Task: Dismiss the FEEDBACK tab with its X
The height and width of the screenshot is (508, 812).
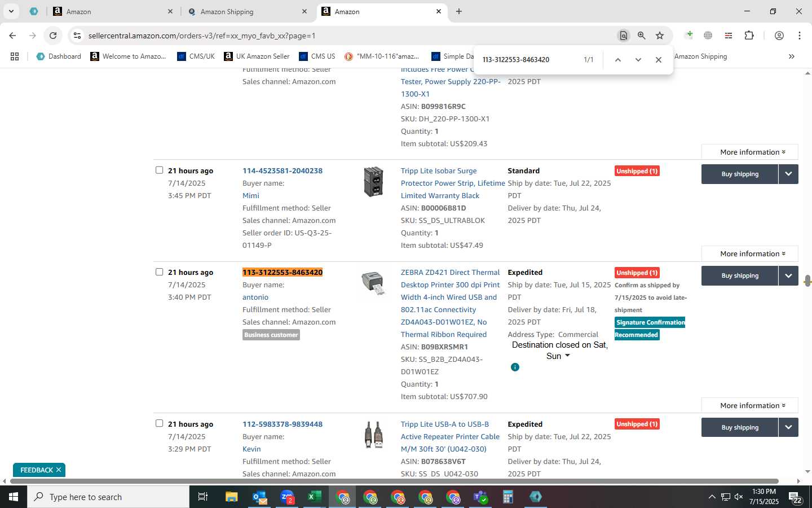Action: tap(58, 470)
